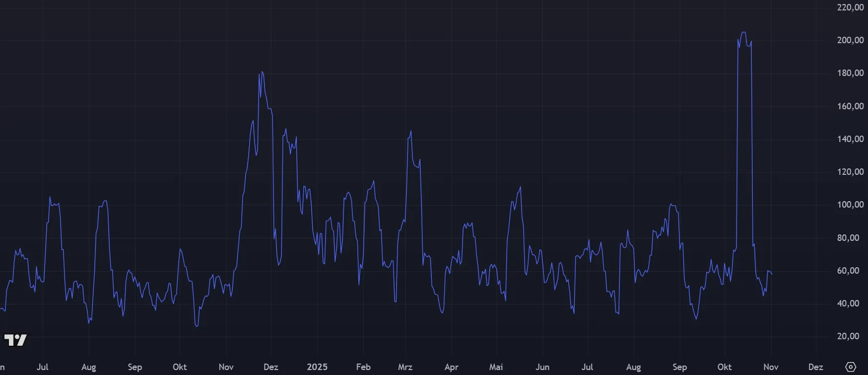Click the last Dez label on time axis
The image size is (868, 375).
(816, 367)
